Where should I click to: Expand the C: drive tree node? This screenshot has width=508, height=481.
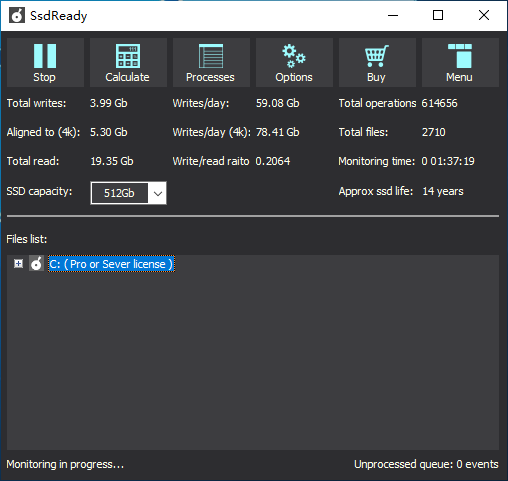coord(18,264)
